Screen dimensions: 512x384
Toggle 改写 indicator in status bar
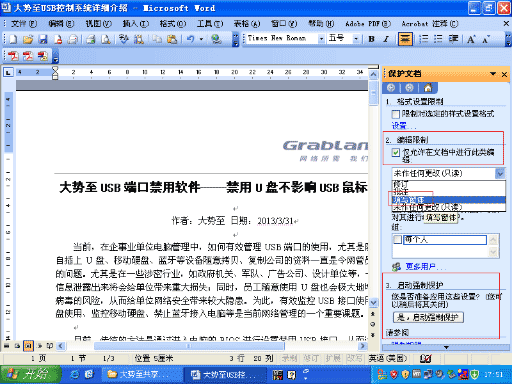tap(354, 358)
